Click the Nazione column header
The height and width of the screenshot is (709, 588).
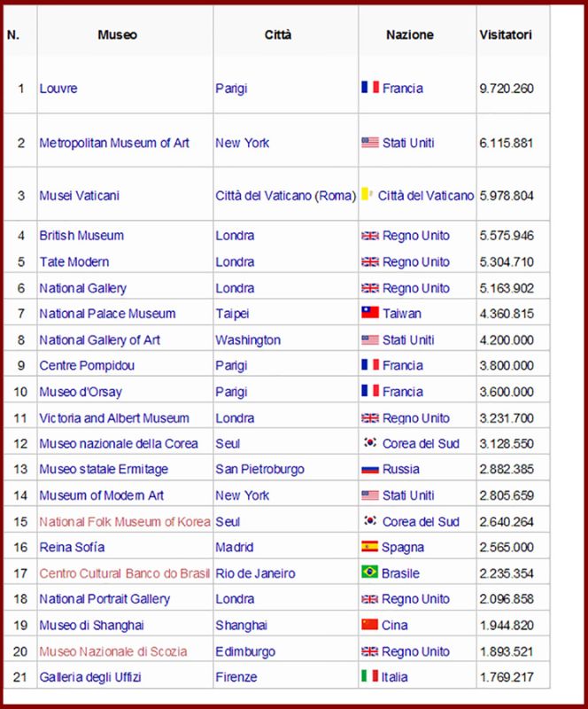410,35
